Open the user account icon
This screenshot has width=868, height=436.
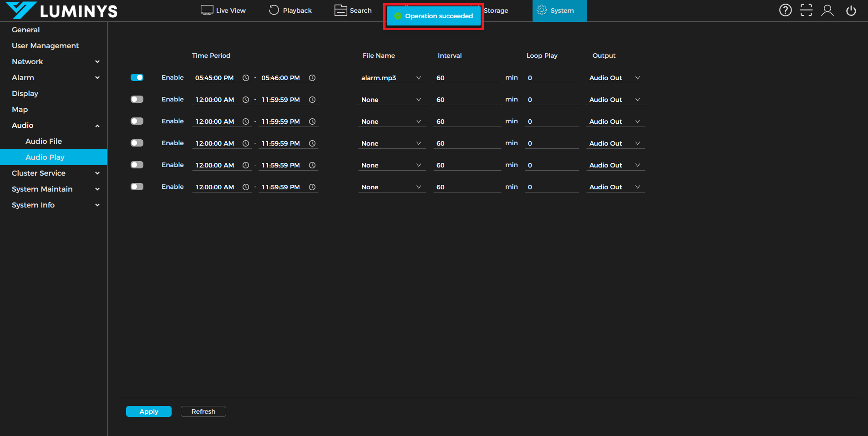[827, 10]
